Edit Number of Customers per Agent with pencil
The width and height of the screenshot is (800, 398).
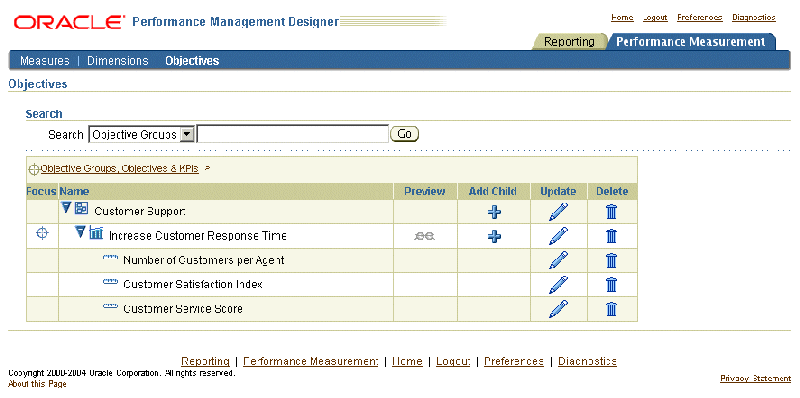558,260
